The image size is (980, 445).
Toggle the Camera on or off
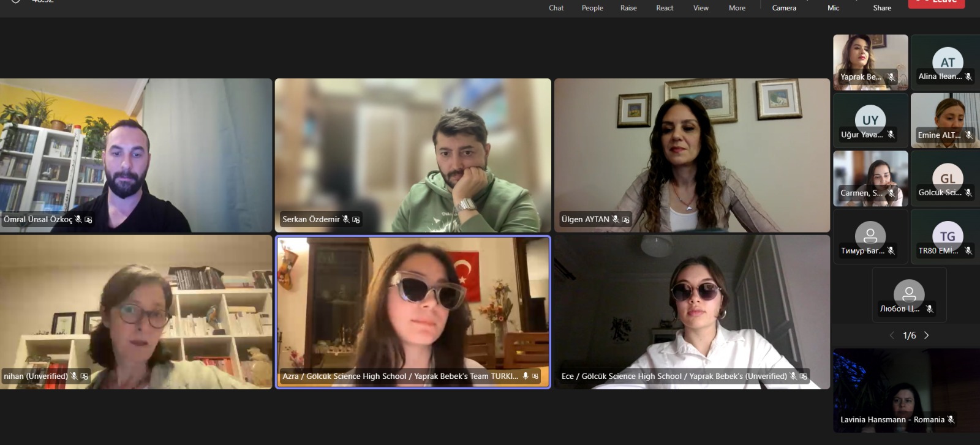pyautogui.click(x=784, y=6)
